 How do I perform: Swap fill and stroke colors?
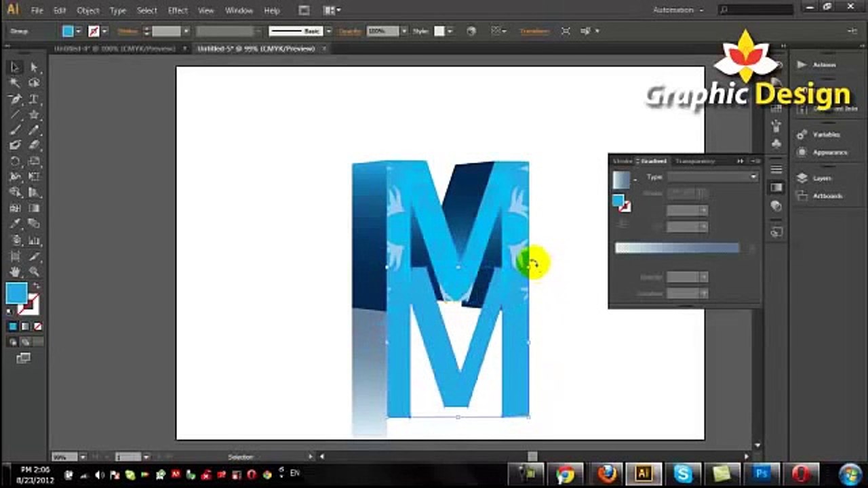click(x=35, y=287)
